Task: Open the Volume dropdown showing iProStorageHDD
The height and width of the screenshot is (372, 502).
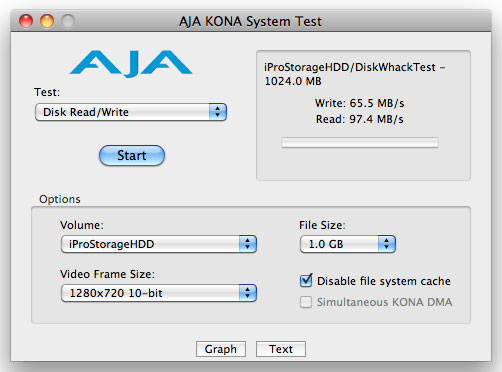Action: [x=159, y=244]
